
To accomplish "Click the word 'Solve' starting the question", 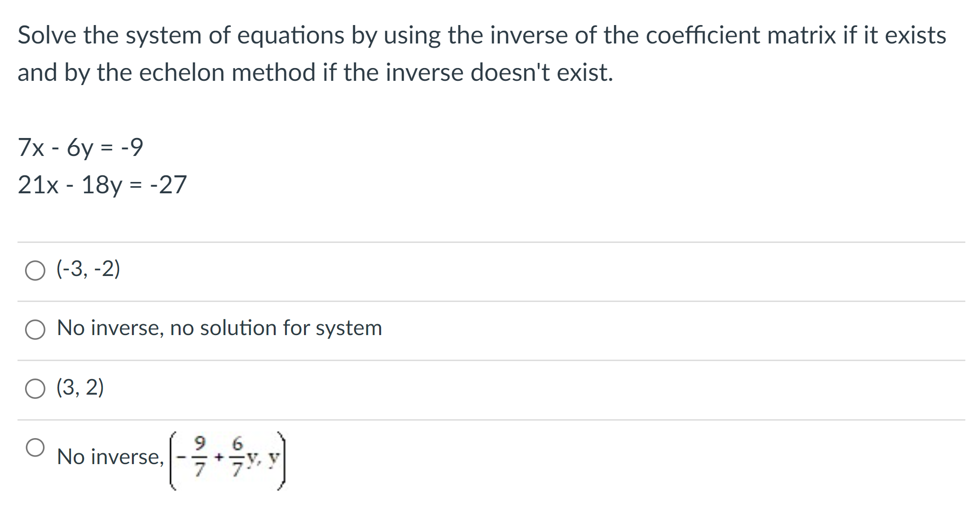I will coord(47,35).
